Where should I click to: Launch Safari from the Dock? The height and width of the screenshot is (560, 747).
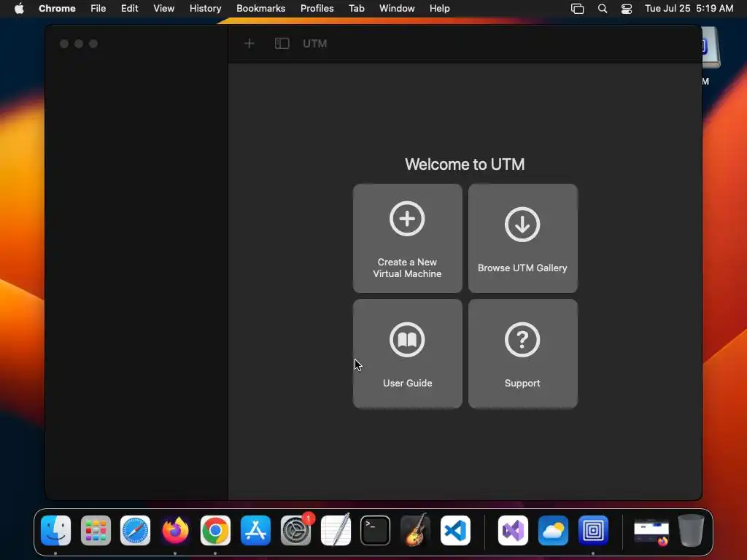(x=135, y=530)
